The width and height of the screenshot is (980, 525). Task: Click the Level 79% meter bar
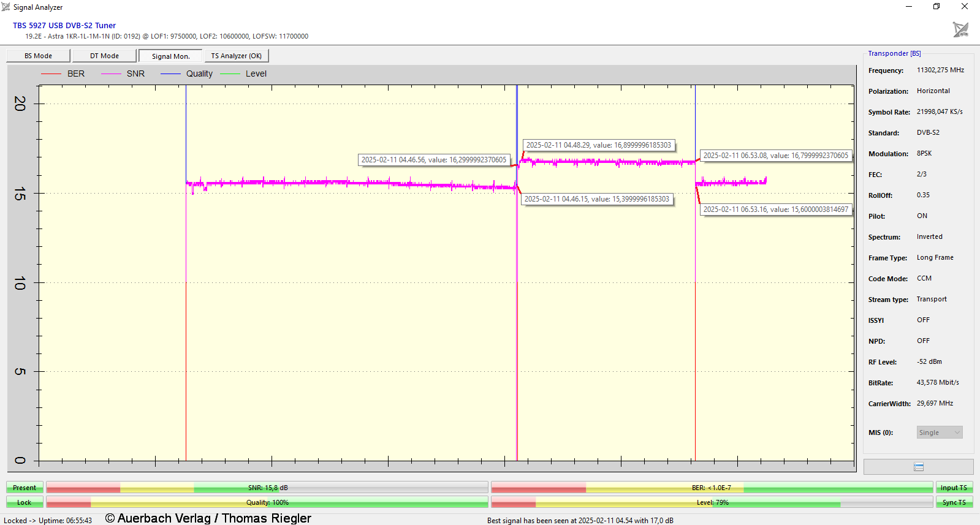pos(712,502)
